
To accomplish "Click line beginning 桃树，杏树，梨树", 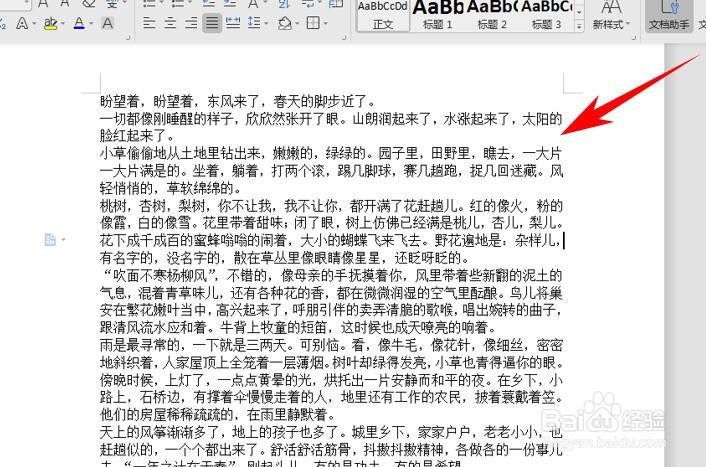I will 331,206.
